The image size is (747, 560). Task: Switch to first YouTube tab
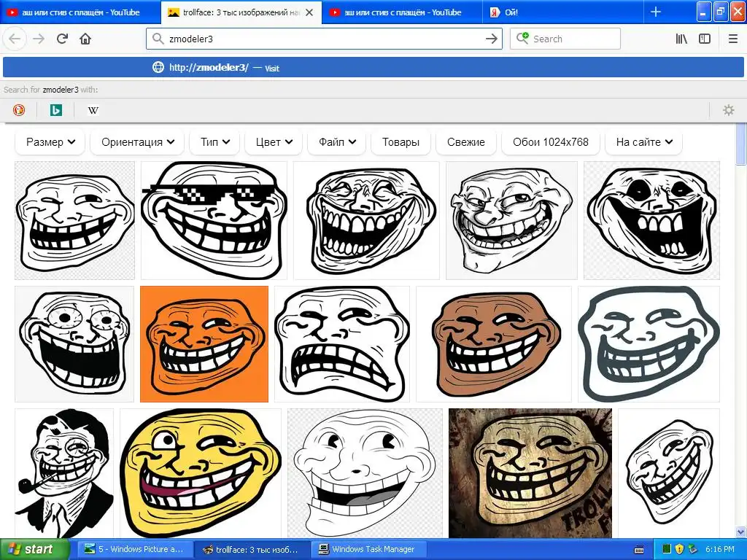[x=80, y=12]
